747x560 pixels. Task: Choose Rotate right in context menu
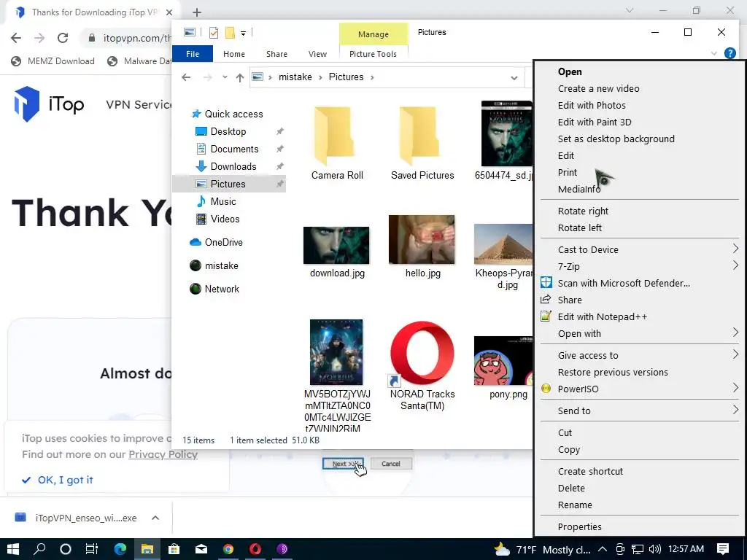(583, 211)
